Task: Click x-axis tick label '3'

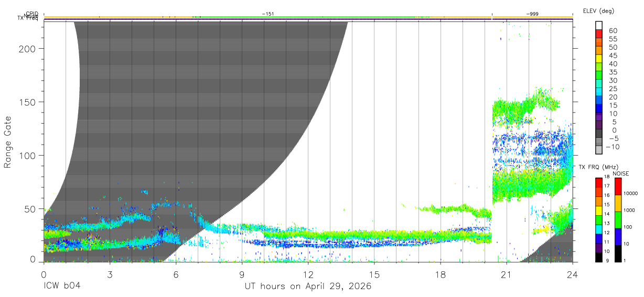Action: point(110,274)
